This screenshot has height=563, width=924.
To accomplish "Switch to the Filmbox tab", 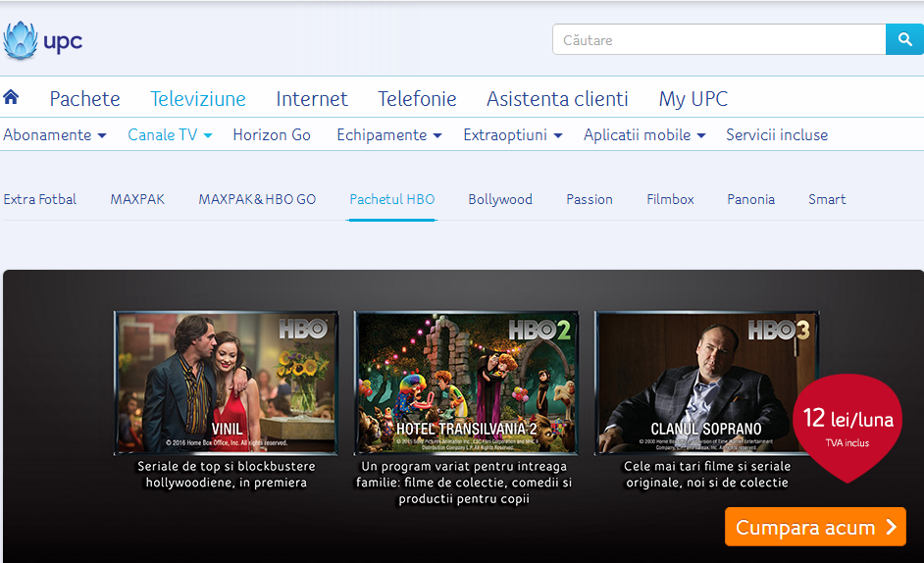I will [x=670, y=199].
